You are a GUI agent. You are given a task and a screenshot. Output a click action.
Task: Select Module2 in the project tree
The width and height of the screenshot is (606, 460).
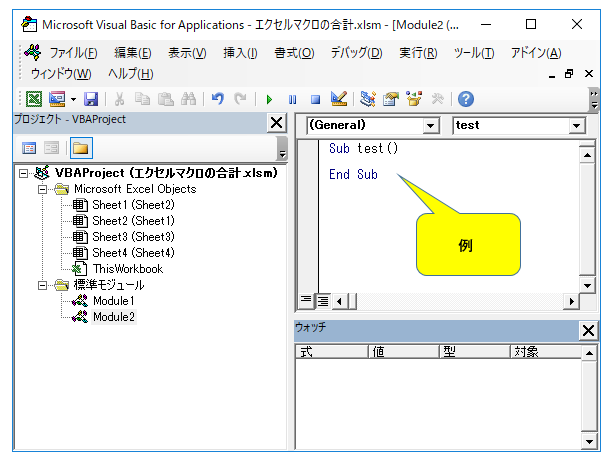(x=114, y=317)
